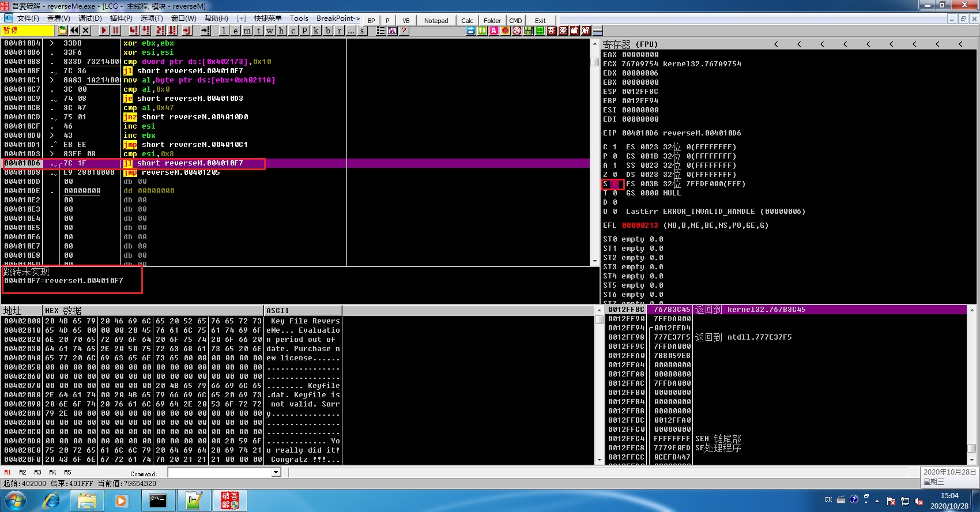Click the Calc shortcut button

[x=467, y=21]
